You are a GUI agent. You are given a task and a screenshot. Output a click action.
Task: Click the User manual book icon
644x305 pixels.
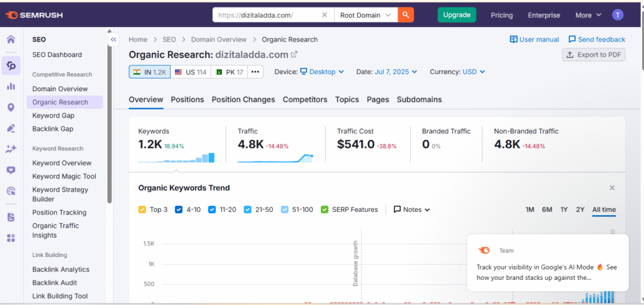[513, 40]
